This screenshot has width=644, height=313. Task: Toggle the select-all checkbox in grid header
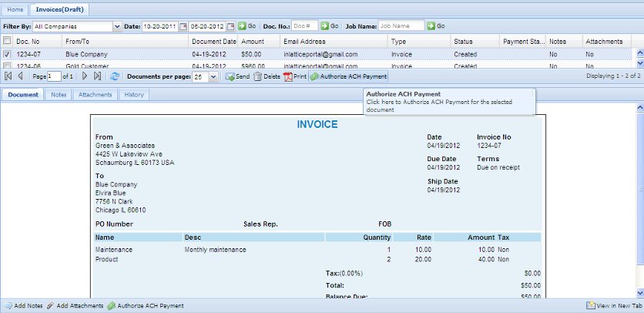click(x=7, y=40)
